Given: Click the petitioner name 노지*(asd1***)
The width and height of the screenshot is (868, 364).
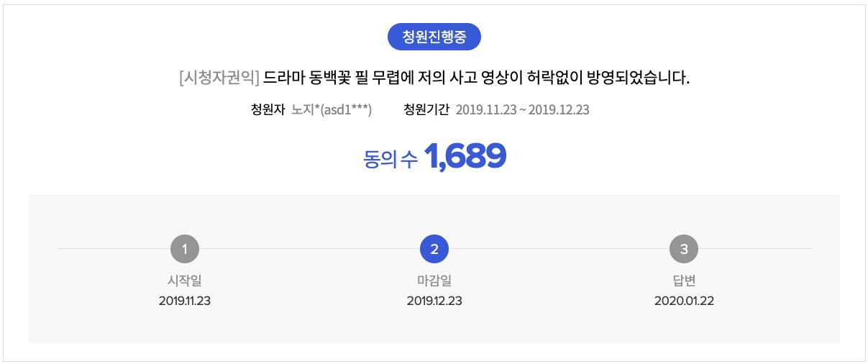Looking at the screenshot, I should pos(331,110).
